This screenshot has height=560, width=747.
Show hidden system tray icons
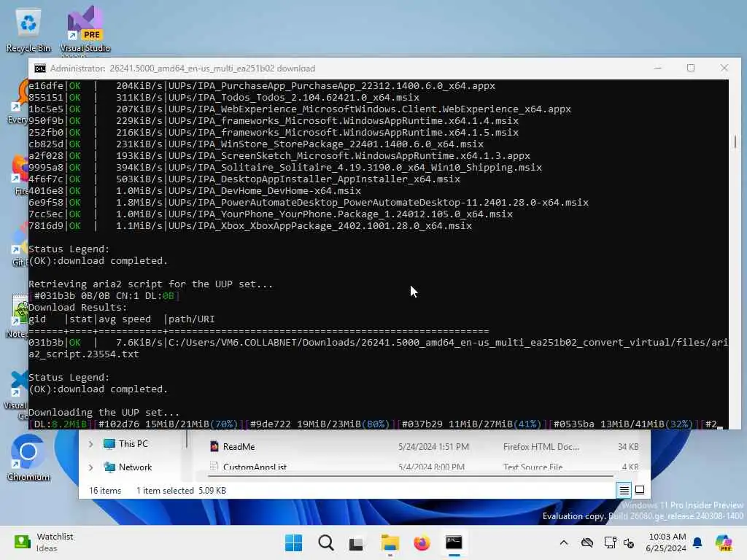[x=564, y=542]
